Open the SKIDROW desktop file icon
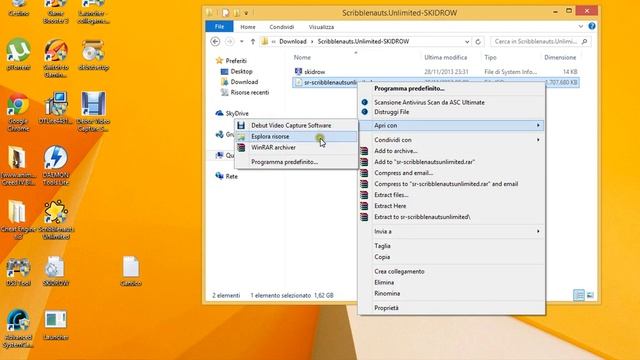 tap(56, 271)
